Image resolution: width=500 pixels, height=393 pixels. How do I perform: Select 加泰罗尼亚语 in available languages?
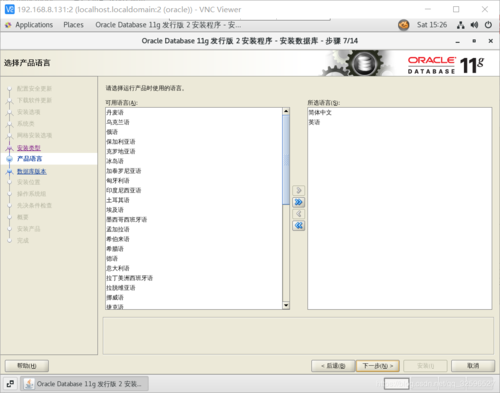tap(194, 171)
